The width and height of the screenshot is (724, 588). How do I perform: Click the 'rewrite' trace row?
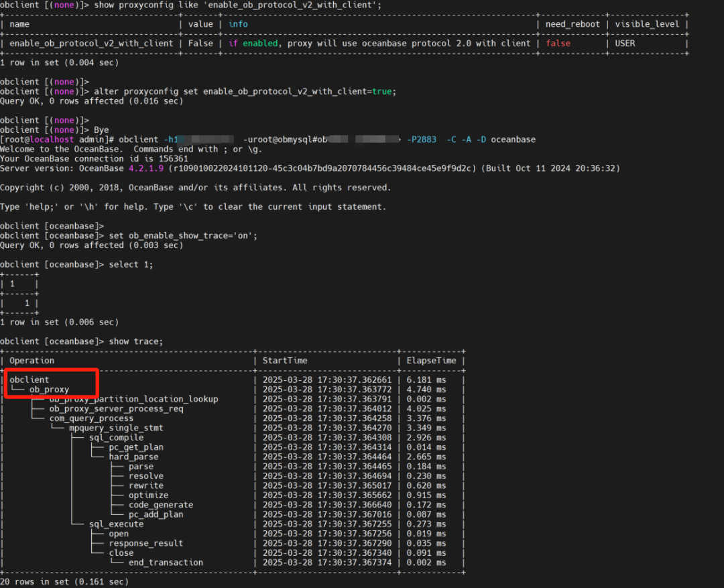pyautogui.click(x=233, y=485)
